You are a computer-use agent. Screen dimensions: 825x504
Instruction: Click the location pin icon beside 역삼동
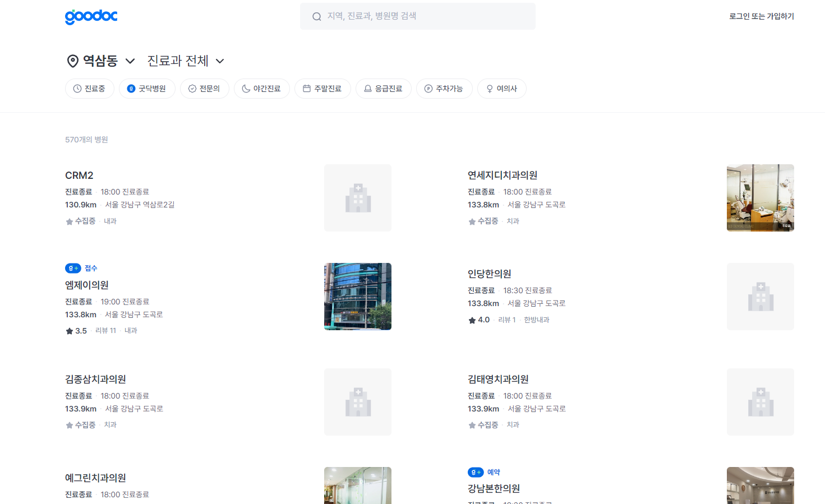72,61
